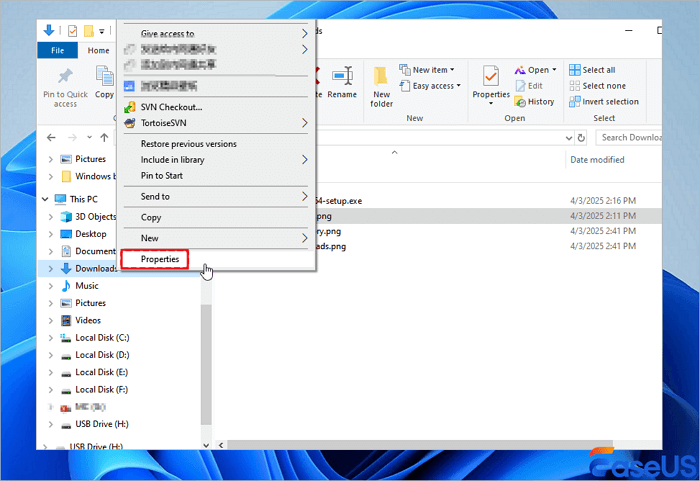Open the Send to submenu
The width and height of the screenshot is (700, 481).
[216, 197]
